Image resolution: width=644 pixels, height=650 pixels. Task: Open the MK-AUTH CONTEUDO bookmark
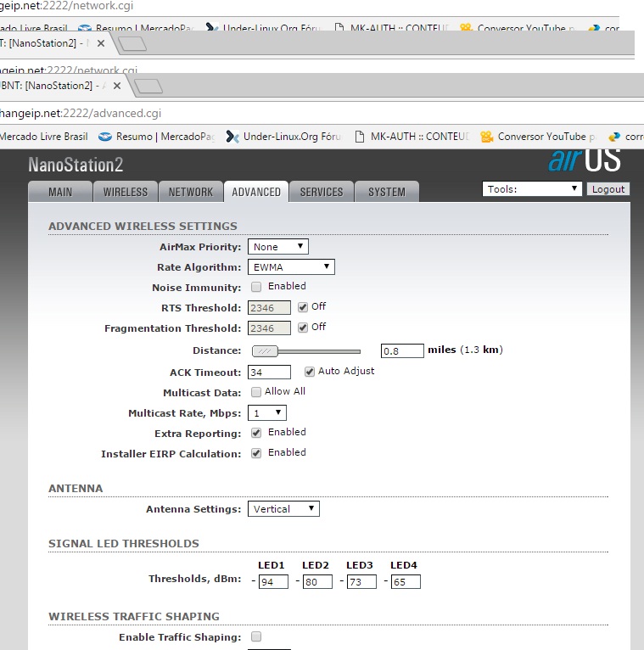tap(412, 137)
